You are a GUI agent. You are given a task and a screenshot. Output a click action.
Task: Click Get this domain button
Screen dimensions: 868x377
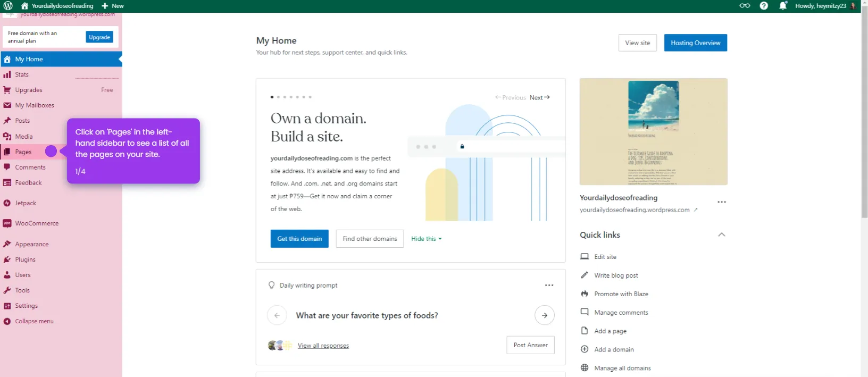[x=299, y=239]
